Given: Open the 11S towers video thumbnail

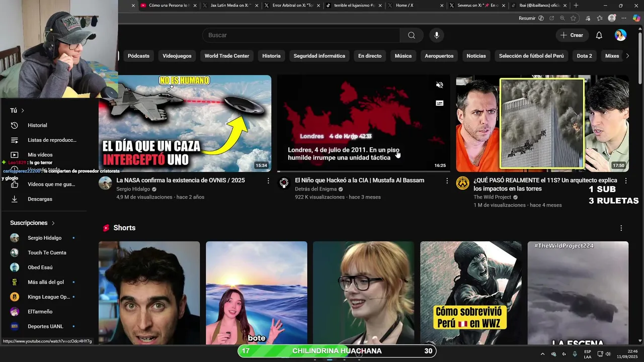Looking at the screenshot, I should tap(542, 124).
